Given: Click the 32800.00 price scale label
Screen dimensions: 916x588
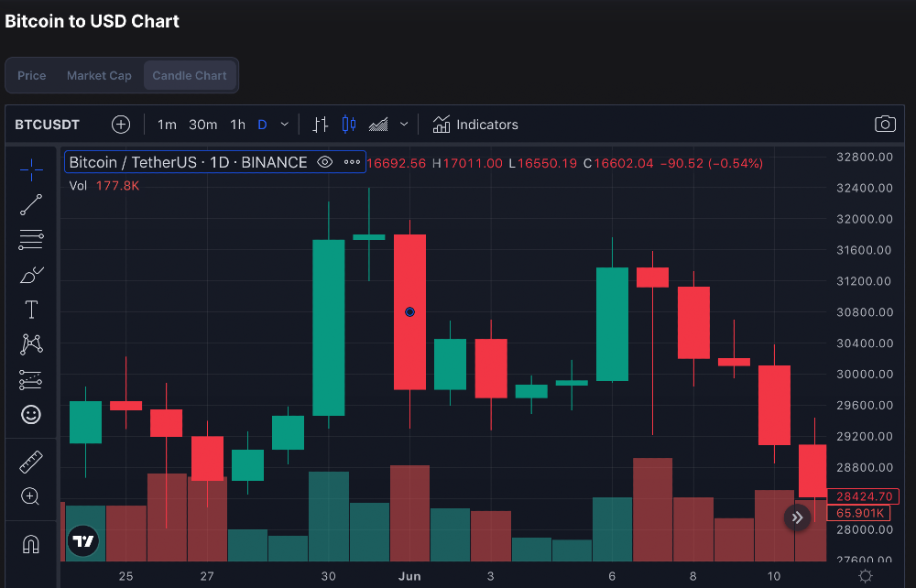Looking at the screenshot, I should [865, 157].
